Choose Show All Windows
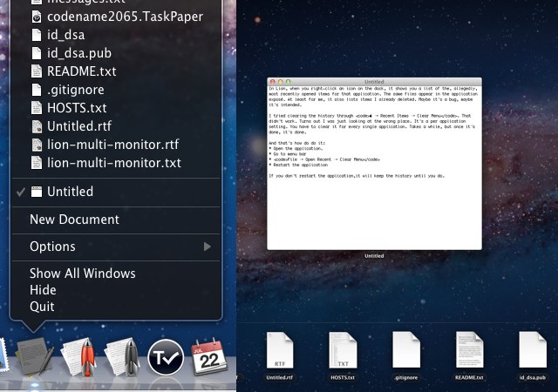558x392 pixels. (82, 274)
